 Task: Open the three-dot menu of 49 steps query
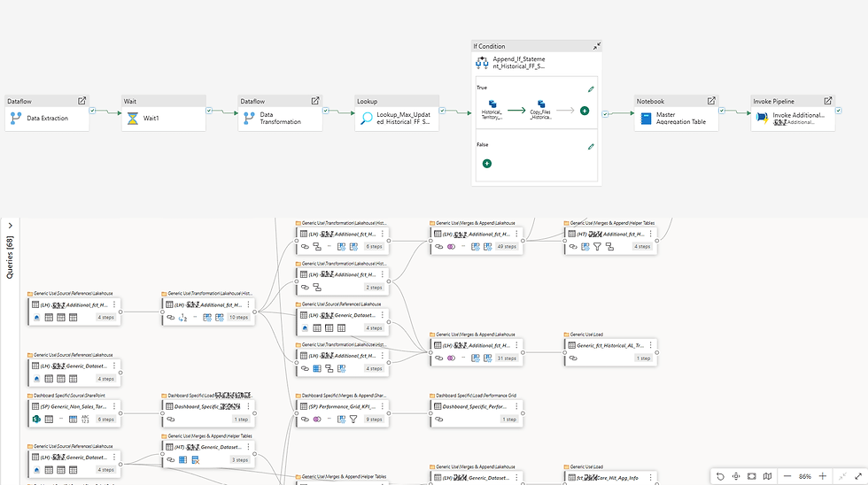coord(516,234)
